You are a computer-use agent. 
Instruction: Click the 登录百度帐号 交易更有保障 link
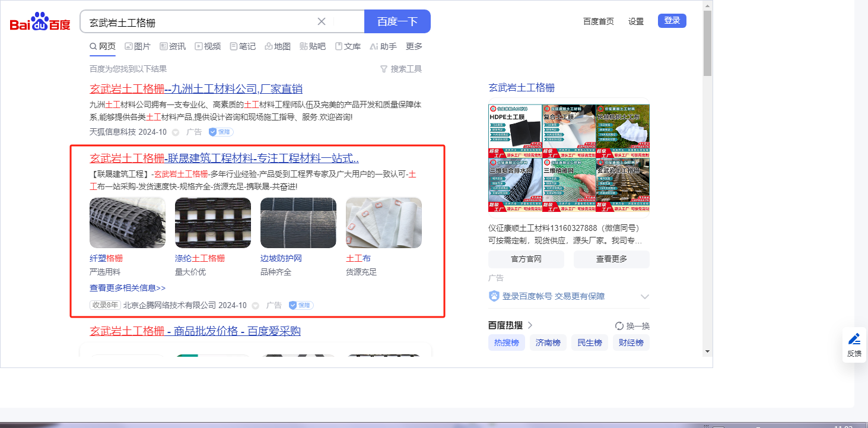(554, 296)
